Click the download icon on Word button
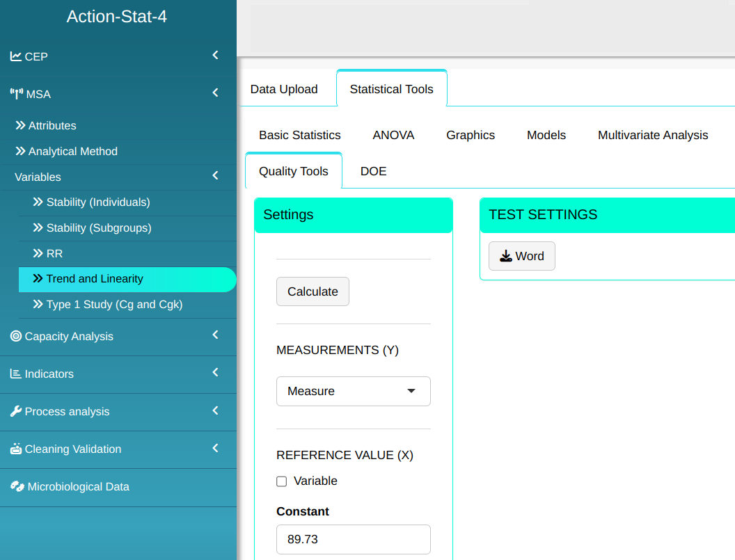The image size is (735, 560). point(506,256)
